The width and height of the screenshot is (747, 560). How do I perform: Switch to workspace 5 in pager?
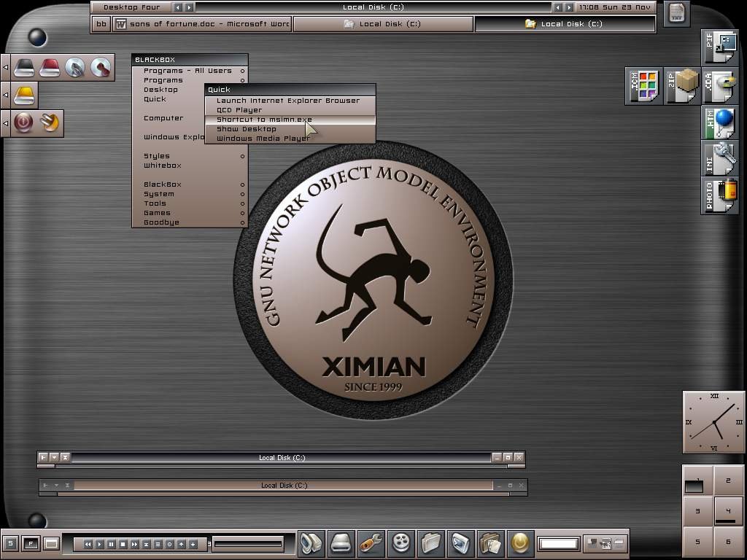(698, 542)
